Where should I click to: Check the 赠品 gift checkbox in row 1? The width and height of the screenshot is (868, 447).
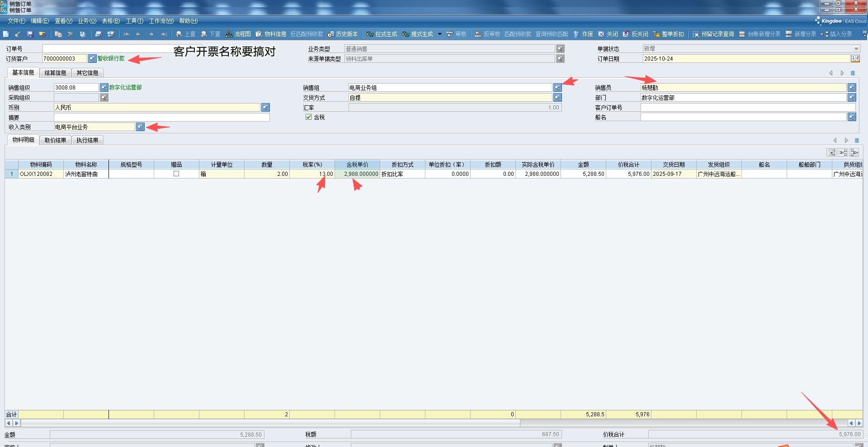coord(176,174)
